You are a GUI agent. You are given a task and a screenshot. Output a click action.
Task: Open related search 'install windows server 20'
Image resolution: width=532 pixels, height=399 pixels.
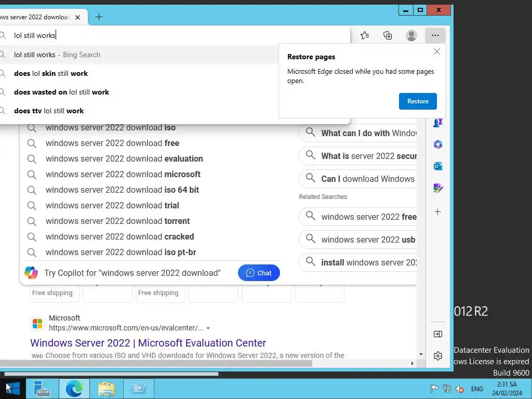358,262
